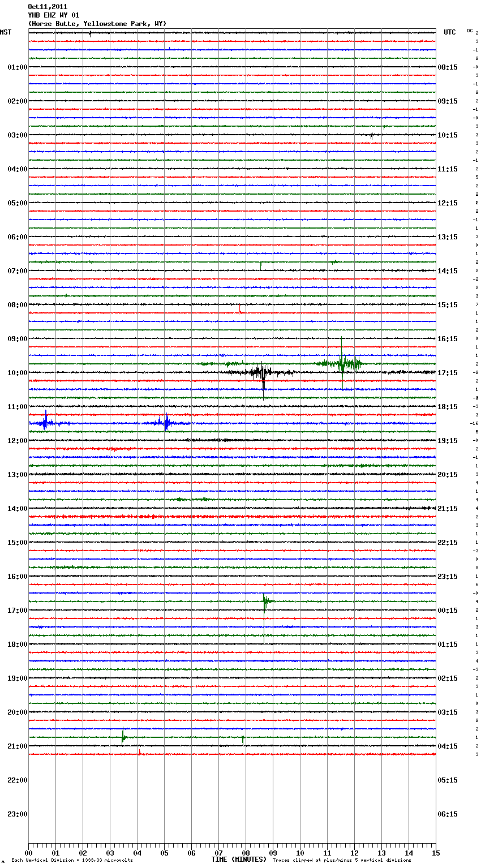
Task: Select the 22:00 MST time label
Action: tap(17, 780)
